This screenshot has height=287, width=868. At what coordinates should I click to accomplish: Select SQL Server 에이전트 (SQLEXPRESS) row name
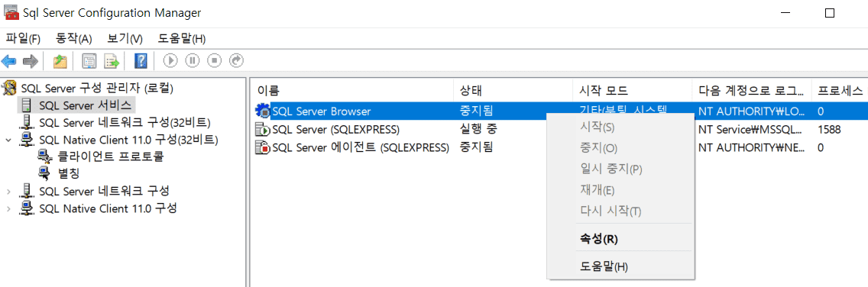pyautogui.click(x=361, y=147)
